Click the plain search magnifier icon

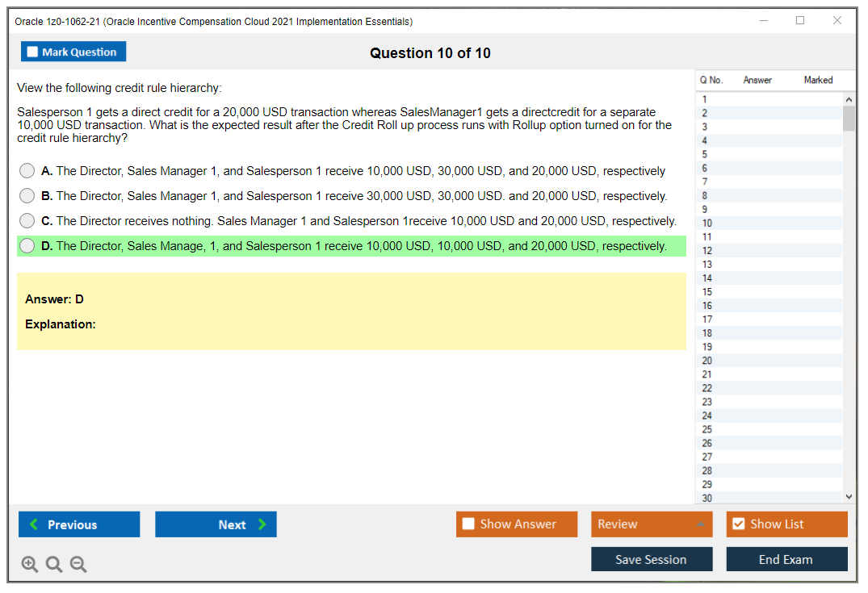pyautogui.click(x=53, y=564)
